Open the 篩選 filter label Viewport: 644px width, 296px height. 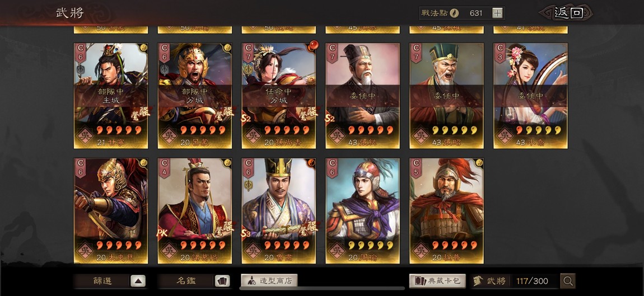click(102, 281)
